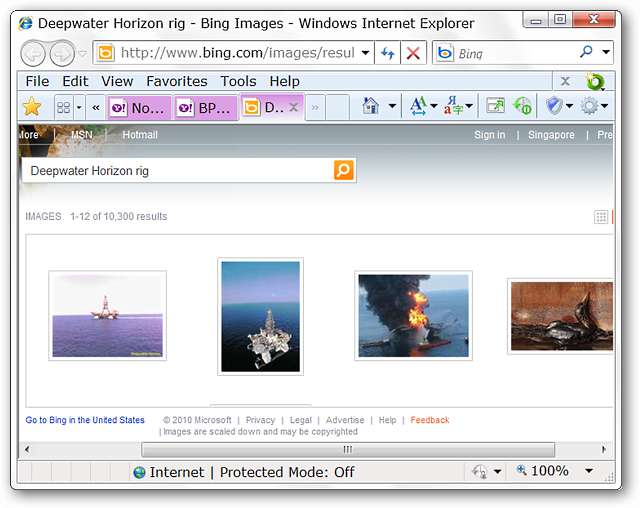Expand the Quick Tabs dropdown arrow
The height and width of the screenshot is (508, 640).
click(x=79, y=107)
